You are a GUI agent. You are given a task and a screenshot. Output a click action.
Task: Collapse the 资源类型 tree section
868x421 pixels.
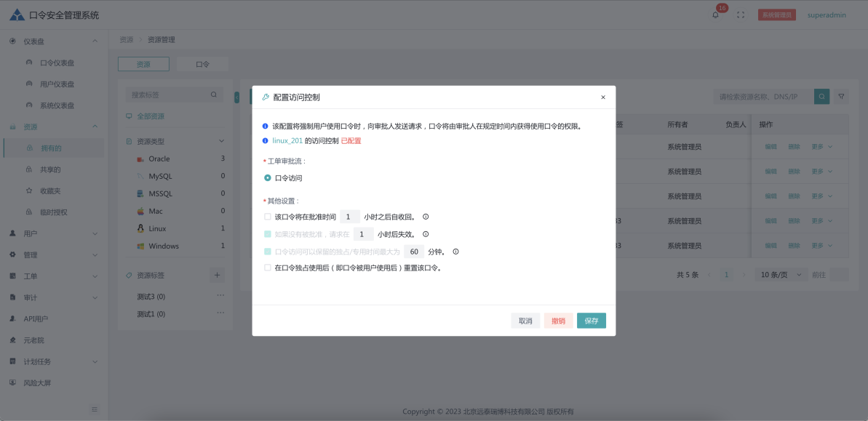222,141
